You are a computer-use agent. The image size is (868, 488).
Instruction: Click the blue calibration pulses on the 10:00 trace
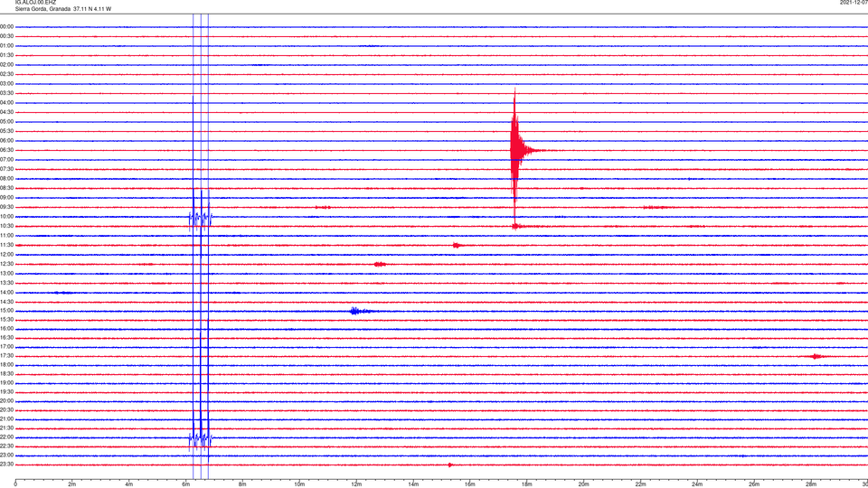(201, 218)
